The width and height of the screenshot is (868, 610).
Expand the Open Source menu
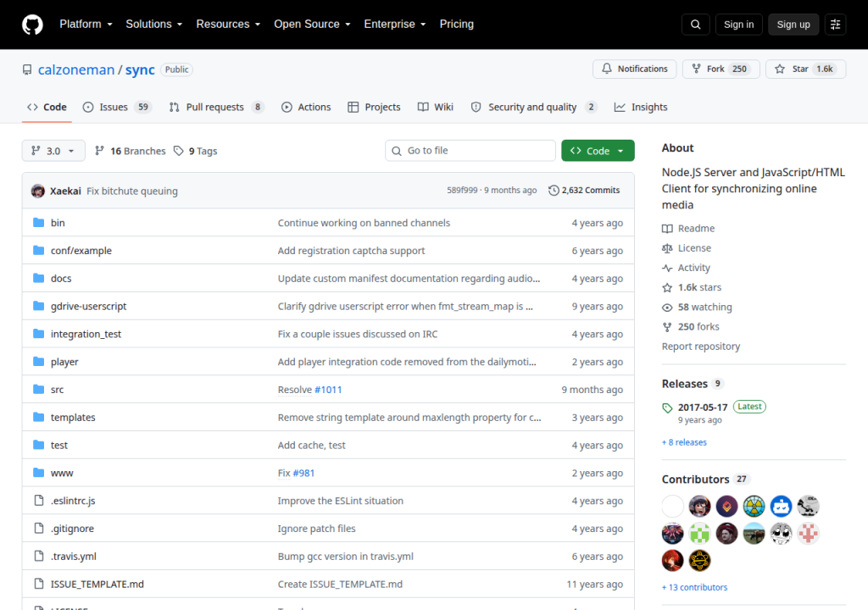click(x=312, y=25)
